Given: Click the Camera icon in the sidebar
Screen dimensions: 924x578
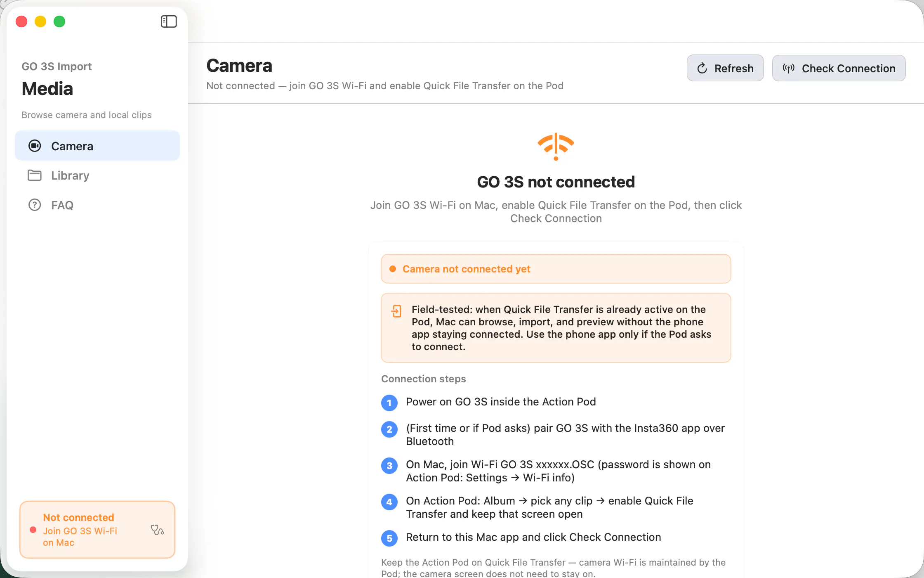Looking at the screenshot, I should click(35, 146).
